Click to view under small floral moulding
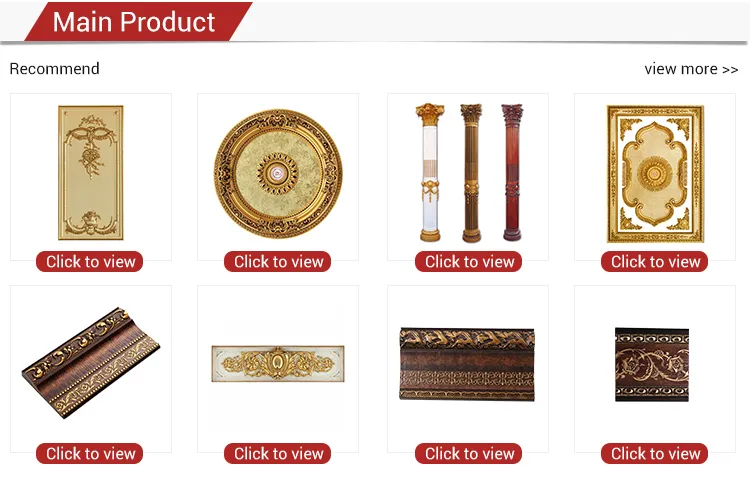750x481 pixels. pyautogui.click(x=654, y=453)
